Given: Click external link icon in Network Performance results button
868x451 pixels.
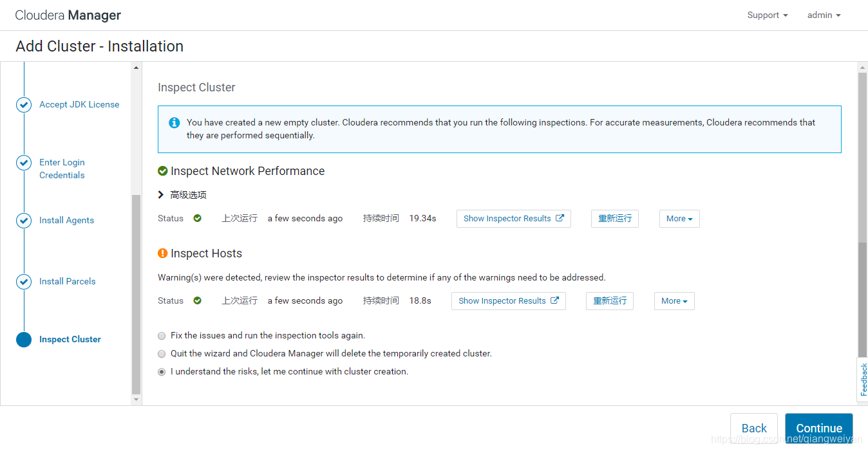Looking at the screenshot, I should [x=560, y=218].
